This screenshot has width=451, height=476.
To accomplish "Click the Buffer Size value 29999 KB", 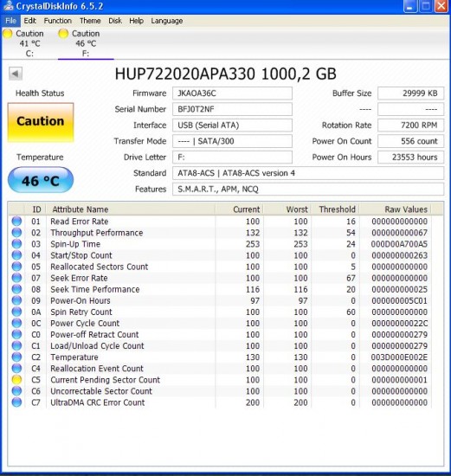I will pyautogui.click(x=410, y=93).
